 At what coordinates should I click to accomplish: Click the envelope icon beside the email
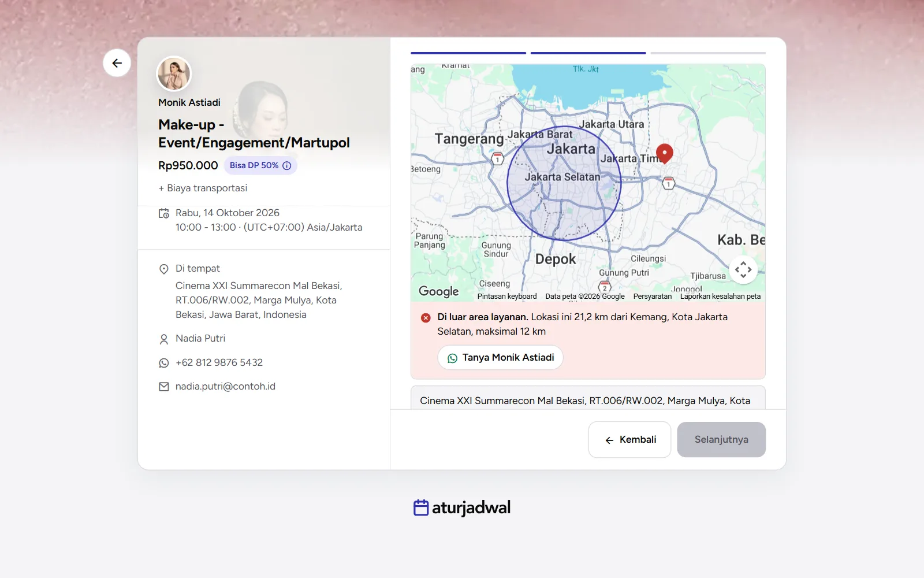[164, 387]
